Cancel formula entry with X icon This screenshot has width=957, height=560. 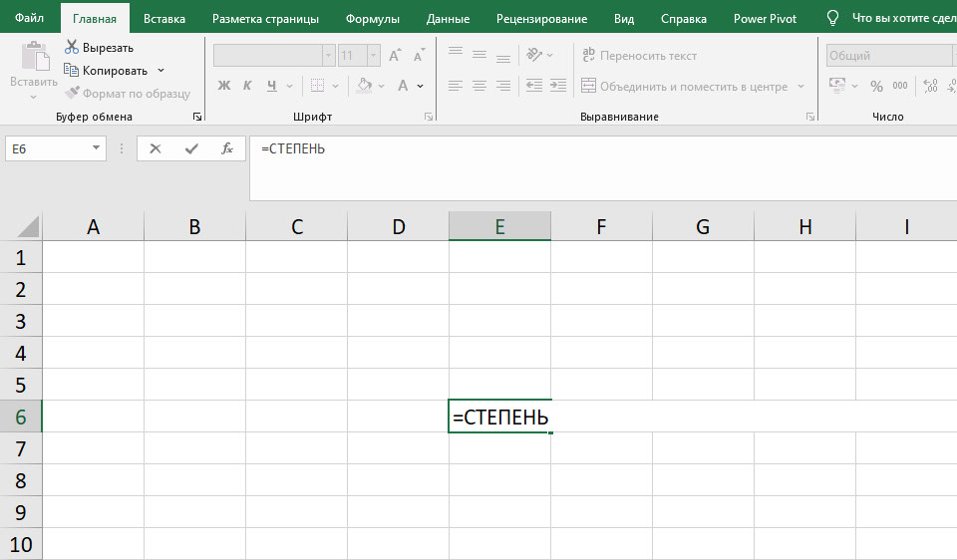point(156,148)
